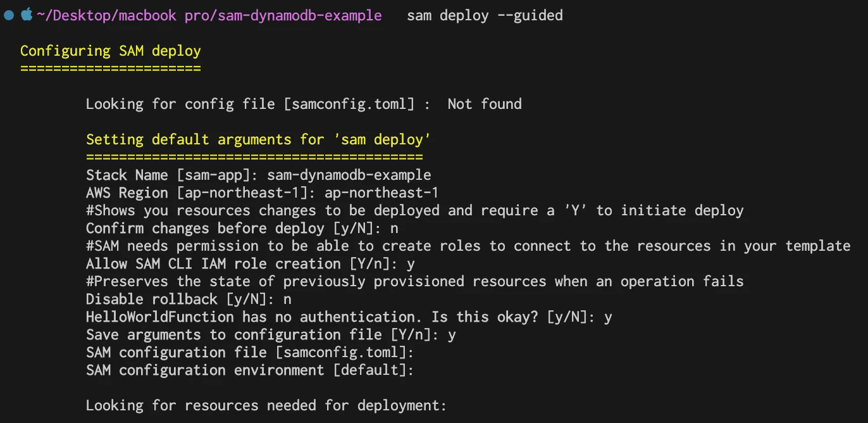
Task: Click the Apple logo in the prompt
Action: (x=27, y=15)
